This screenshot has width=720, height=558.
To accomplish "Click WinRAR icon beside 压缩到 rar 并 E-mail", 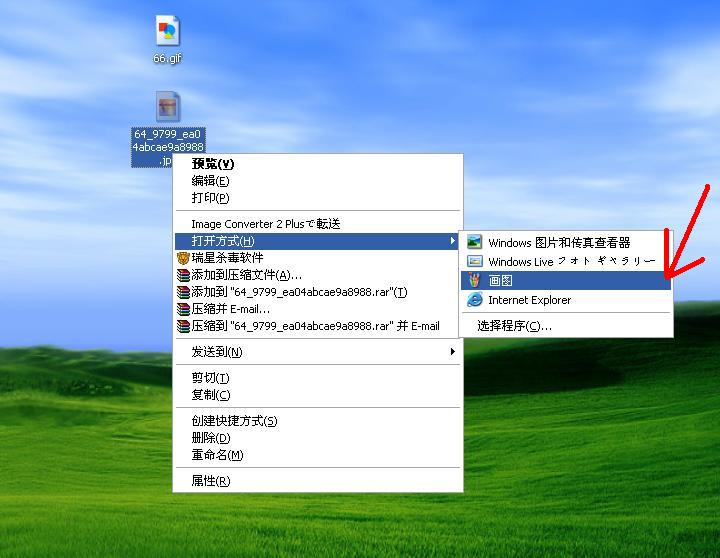I will pyautogui.click(x=183, y=326).
